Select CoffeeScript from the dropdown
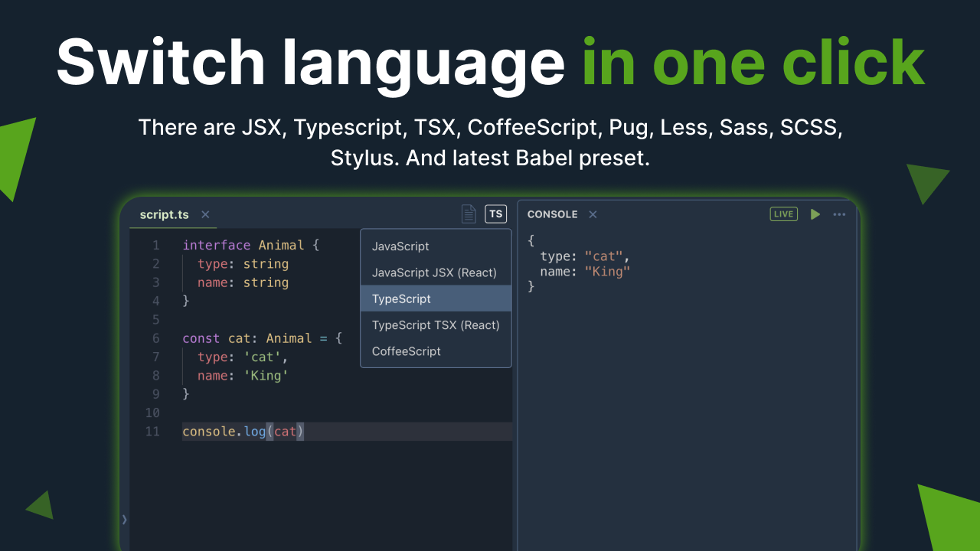Screen dimensions: 980x551 tap(407, 351)
